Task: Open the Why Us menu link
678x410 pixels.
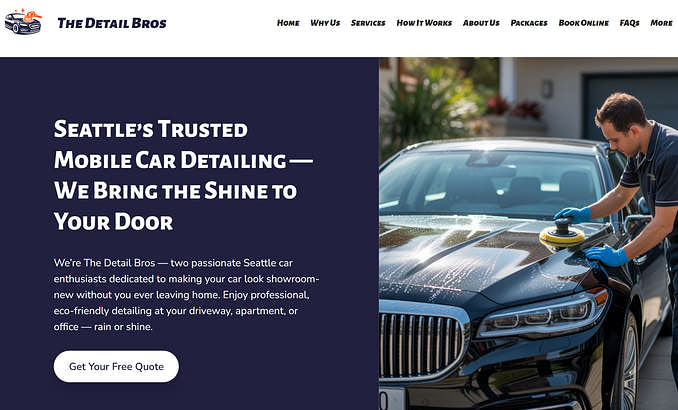Action: (x=325, y=23)
